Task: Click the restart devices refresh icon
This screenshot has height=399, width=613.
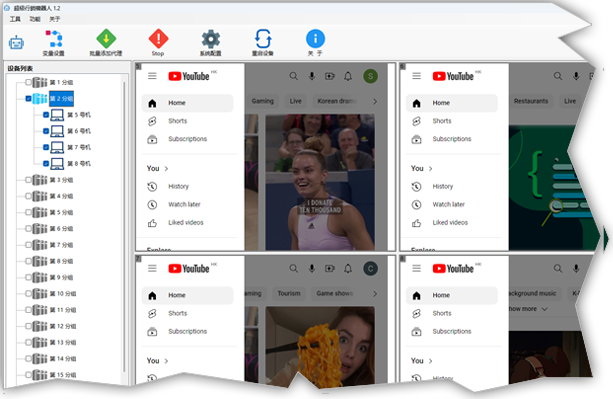Action: tap(263, 39)
